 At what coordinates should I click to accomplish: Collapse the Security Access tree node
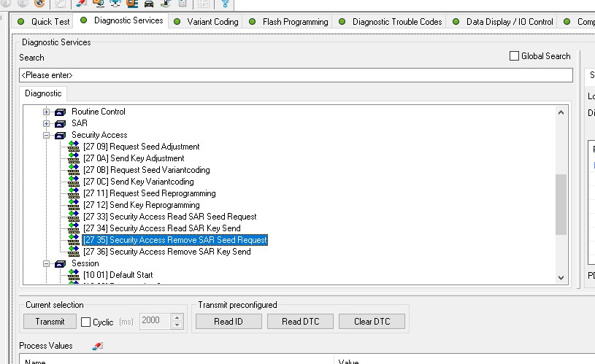[x=47, y=135]
